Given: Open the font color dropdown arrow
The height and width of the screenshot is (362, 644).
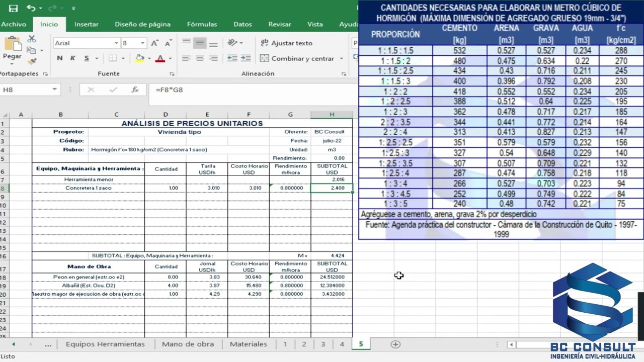Looking at the screenshot, I should pos(170,59).
